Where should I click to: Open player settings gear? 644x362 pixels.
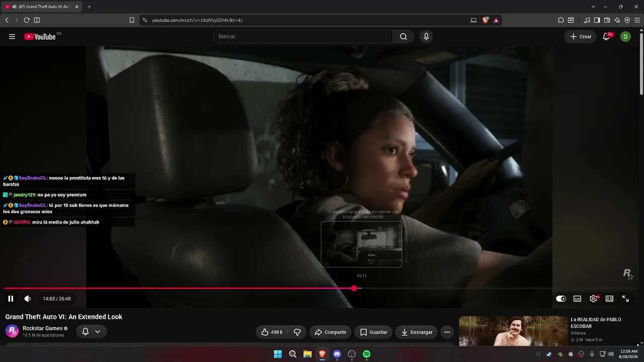coord(593,299)
